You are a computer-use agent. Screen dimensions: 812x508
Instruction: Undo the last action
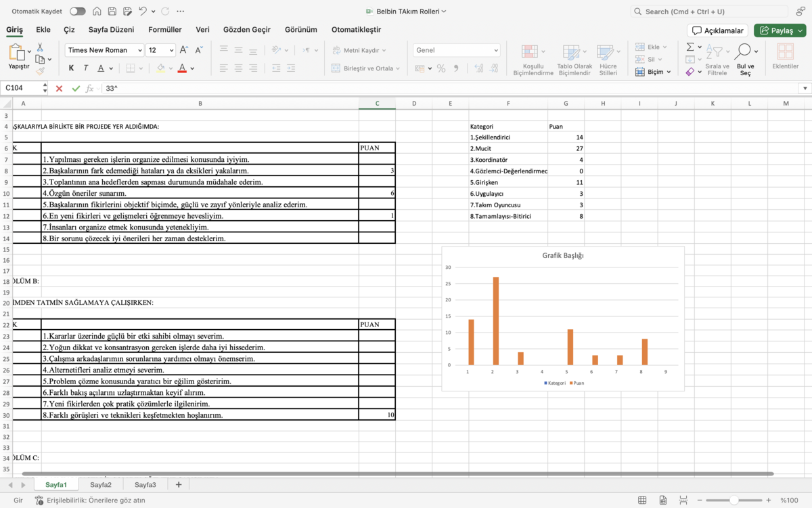pos(143,12)
